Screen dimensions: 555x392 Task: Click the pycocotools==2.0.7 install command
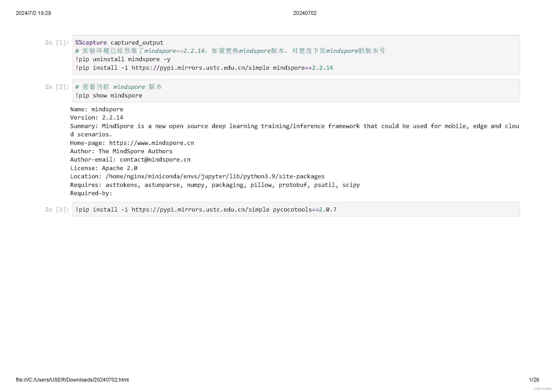206,210
